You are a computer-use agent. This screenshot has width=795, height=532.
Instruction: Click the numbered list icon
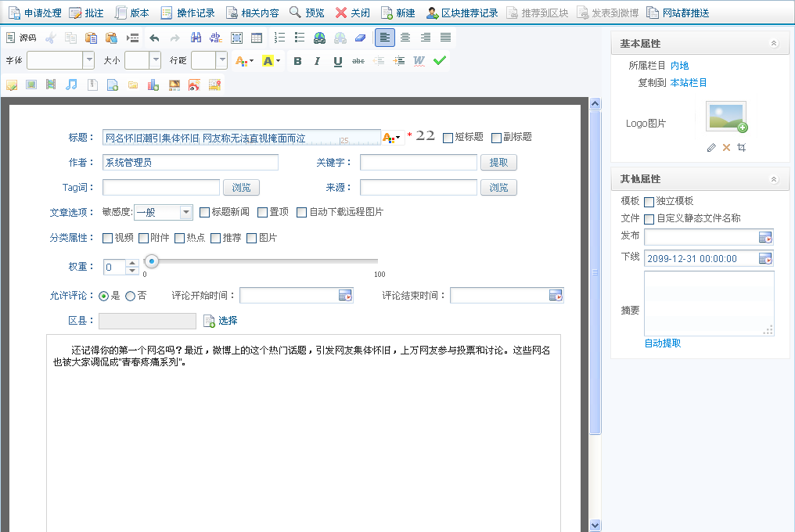[x=280, y=38]
